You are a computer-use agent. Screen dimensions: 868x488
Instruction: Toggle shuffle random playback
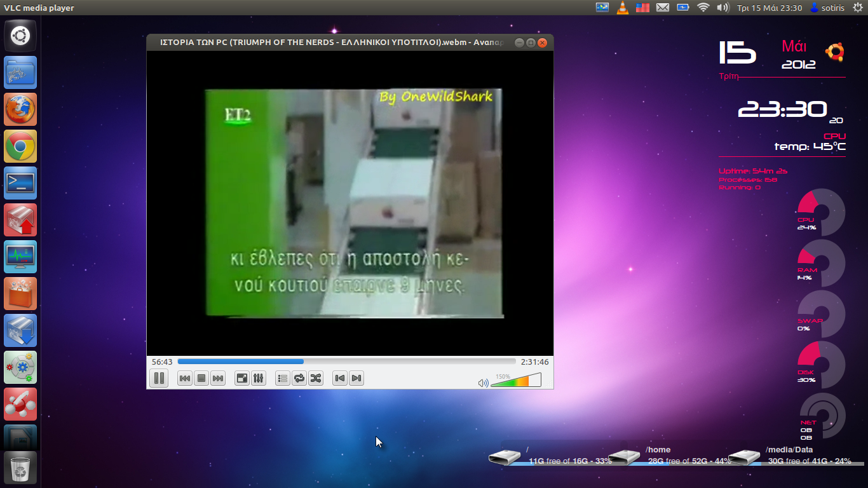[x=316, y=379]
